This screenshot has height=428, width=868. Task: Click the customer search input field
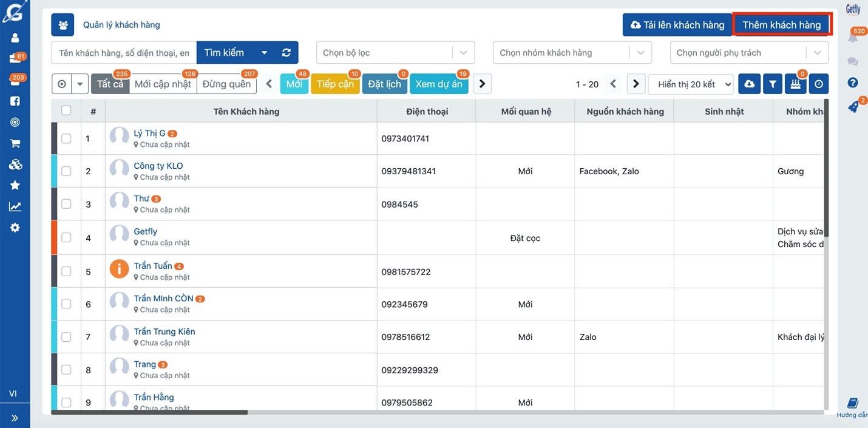pyautogui.click(x=124, y=53)
